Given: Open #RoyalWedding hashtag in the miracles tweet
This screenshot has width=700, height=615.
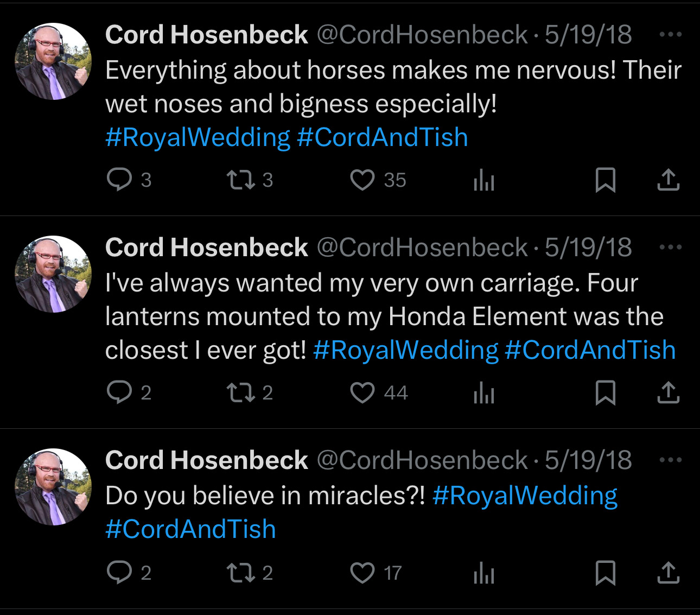Looking at the screenshot, I should 525,496.
